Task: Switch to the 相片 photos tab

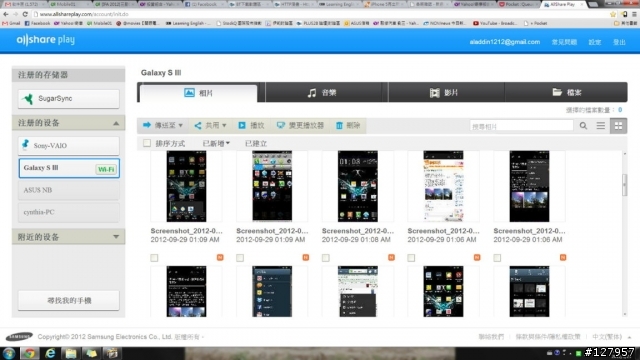Action: pos(199,93)
